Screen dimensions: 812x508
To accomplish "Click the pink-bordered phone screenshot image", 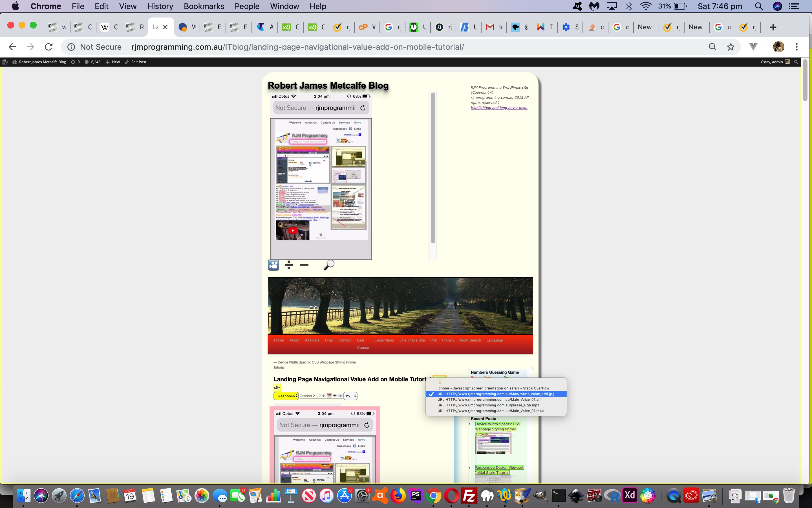I will click(x=325, y=445).
